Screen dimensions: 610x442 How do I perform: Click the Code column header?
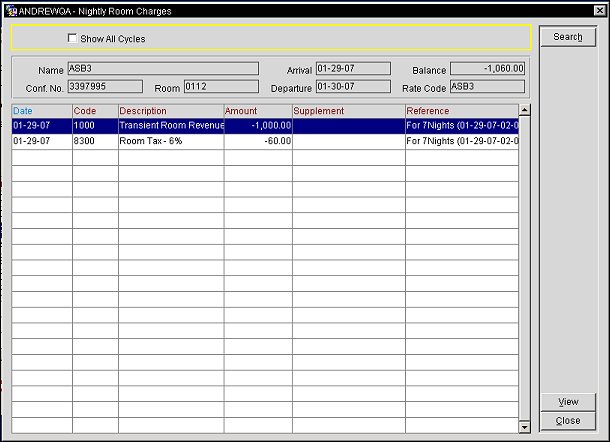click(x=94, y=110)
